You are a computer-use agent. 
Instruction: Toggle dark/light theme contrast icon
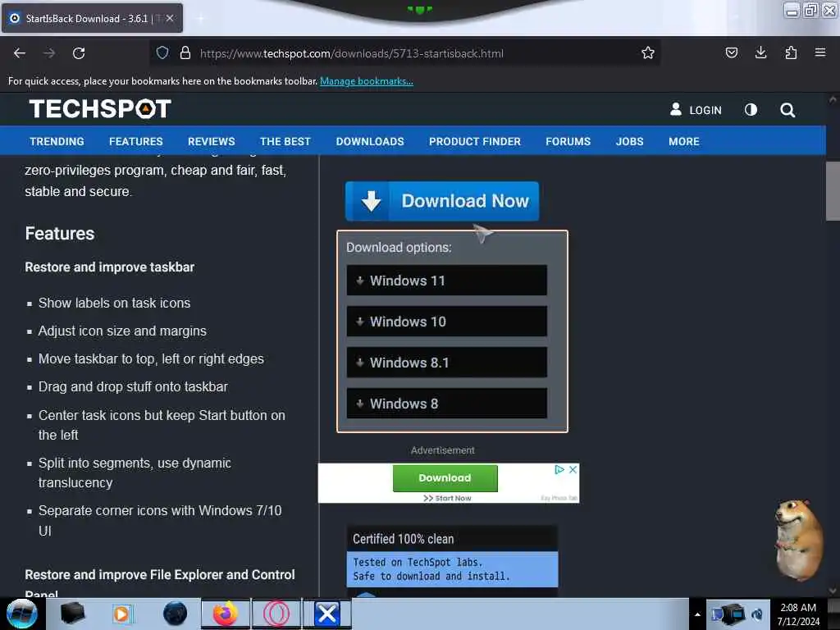[751, 110]
